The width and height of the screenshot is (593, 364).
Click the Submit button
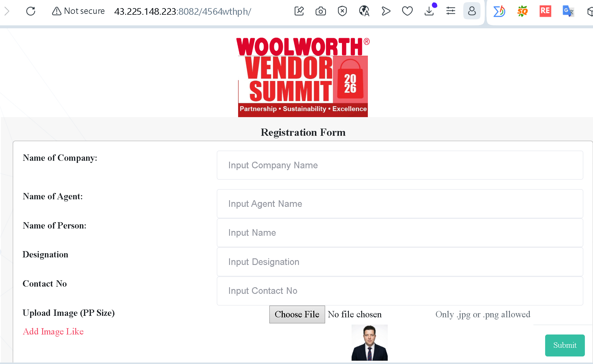tap(565, 345)
